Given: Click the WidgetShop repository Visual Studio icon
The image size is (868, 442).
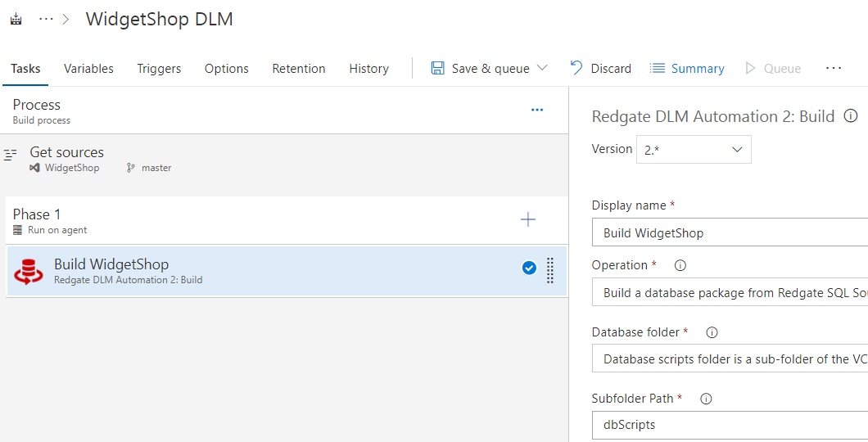Looking at the screenshot, I should (34, 168).
